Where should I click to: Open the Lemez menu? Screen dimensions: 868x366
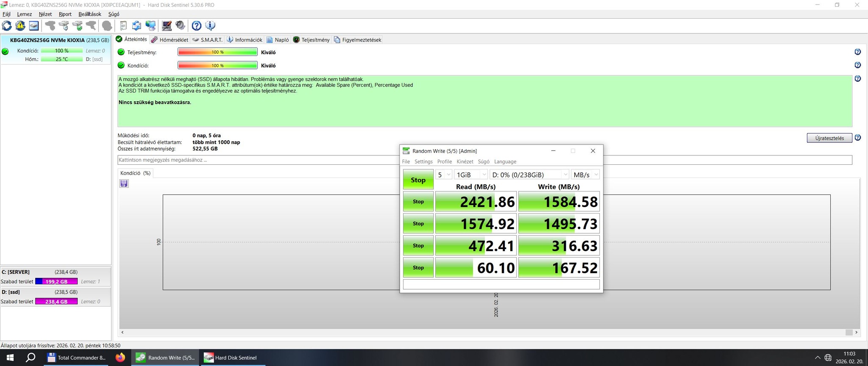pyautogui.click(x=24, y=14)
